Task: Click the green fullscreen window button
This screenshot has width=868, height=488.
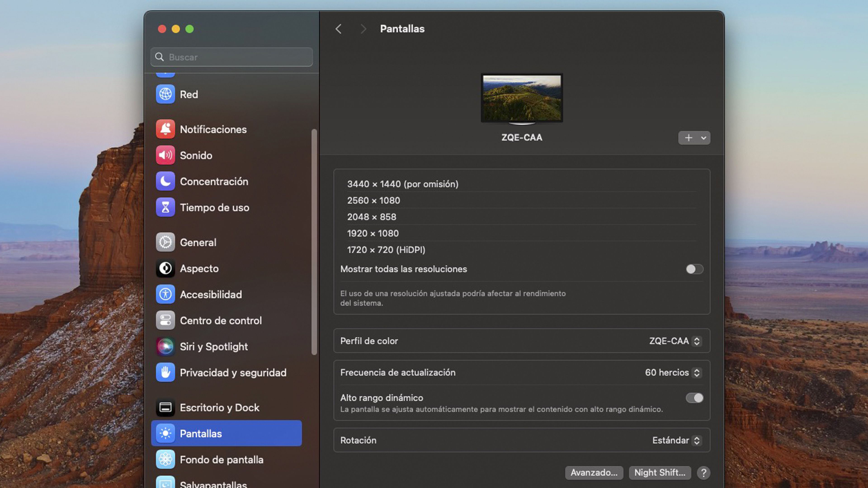Action: tap(190, 29)
